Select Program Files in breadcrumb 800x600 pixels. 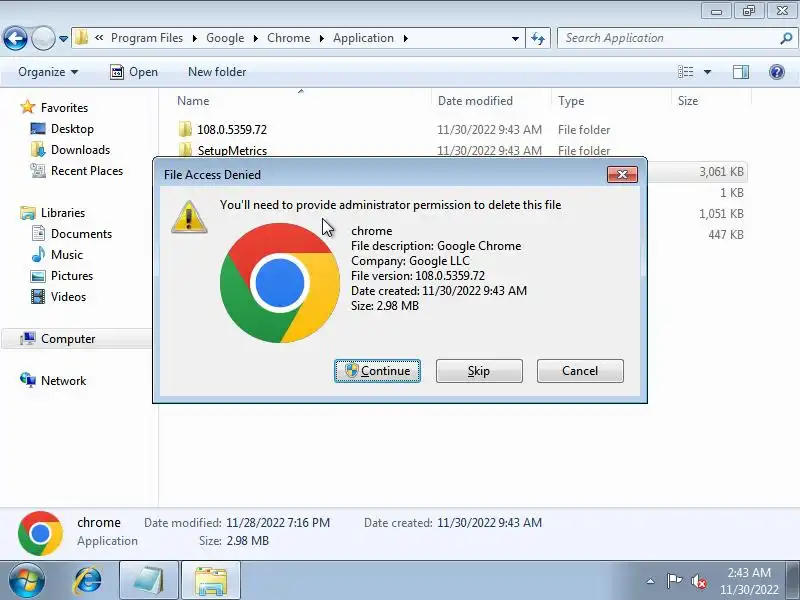147,38
